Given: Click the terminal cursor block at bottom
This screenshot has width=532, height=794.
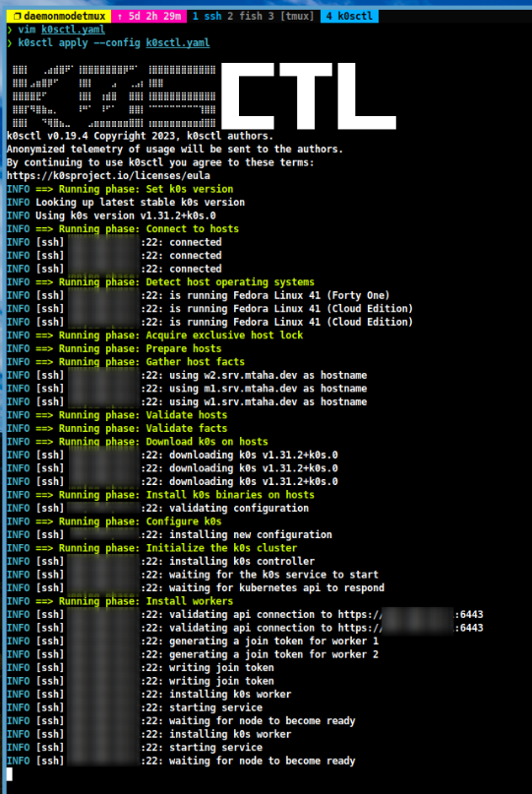Looking at the screenshot, I should pos(10,773).
